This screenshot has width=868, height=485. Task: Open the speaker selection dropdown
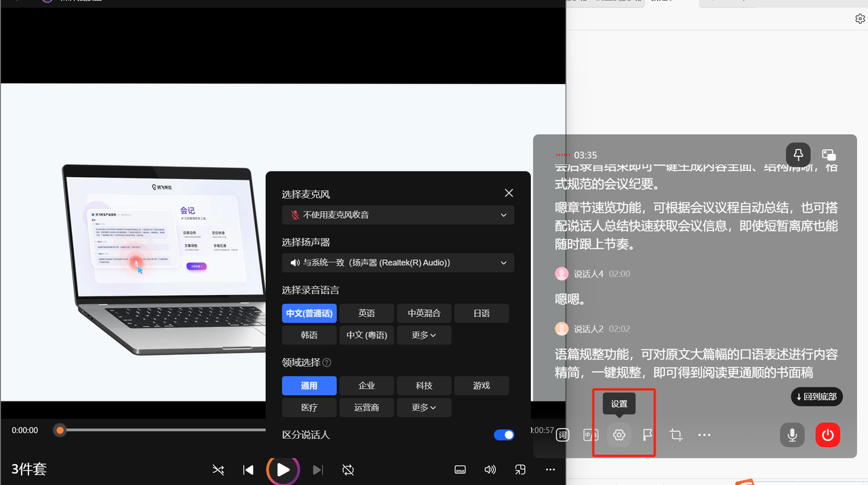[398, 263]
